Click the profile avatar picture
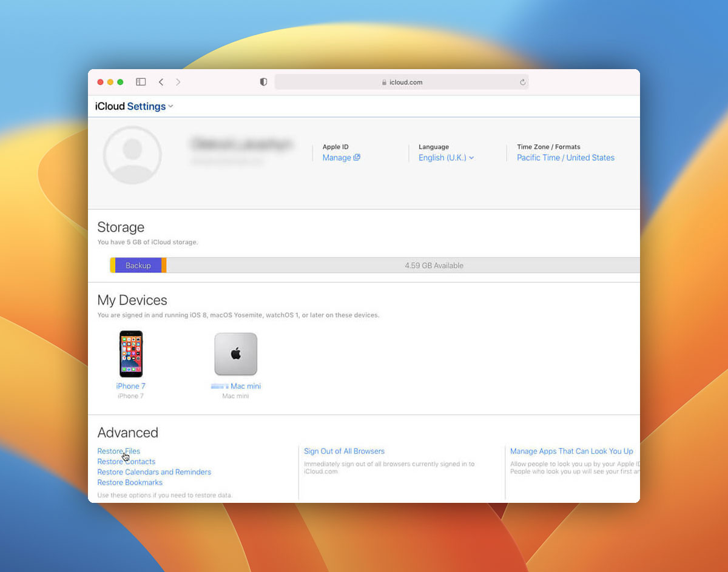 (132, 155)
